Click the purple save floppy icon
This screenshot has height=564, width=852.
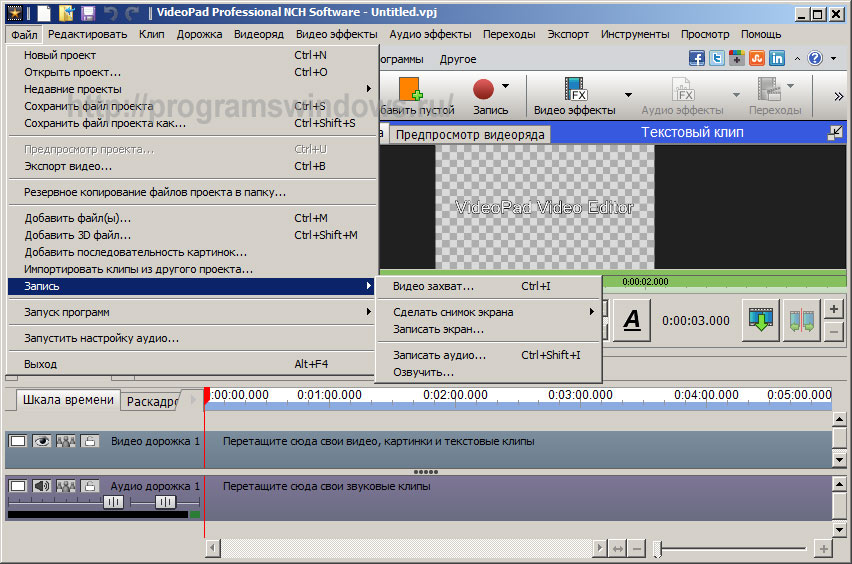pyautogui.click(x=88, y=12)
